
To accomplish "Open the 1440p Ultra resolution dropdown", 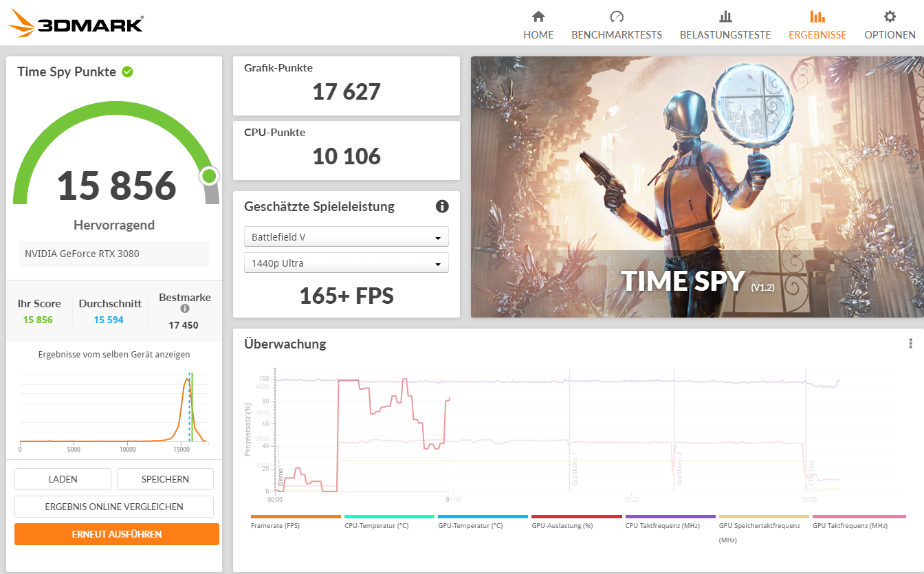I will 346,263.
